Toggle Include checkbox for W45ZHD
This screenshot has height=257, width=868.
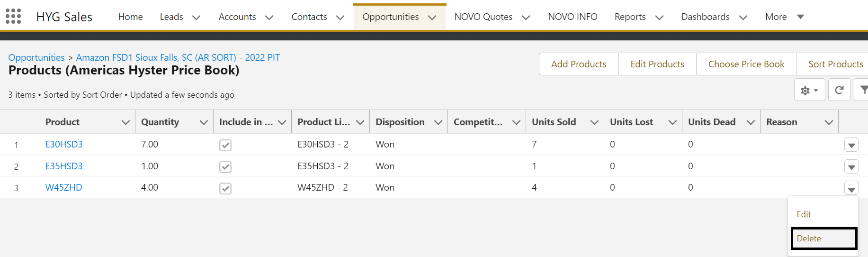[x=225, y=188]
